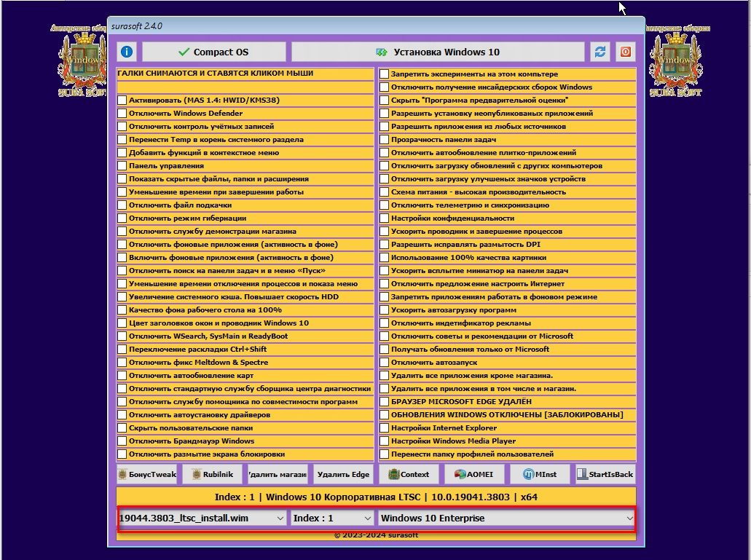751x560 pixels.
Task: Enable Настройки конфиденциальности checkbox
Action: click(384, 218)
